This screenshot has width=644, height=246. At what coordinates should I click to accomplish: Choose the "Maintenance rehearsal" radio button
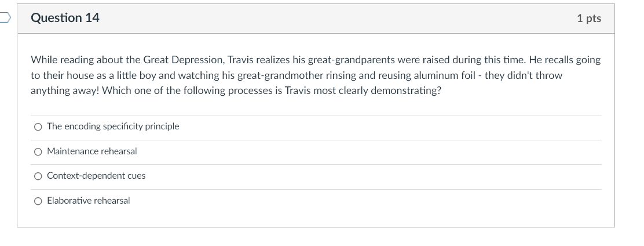pos(38,151)
